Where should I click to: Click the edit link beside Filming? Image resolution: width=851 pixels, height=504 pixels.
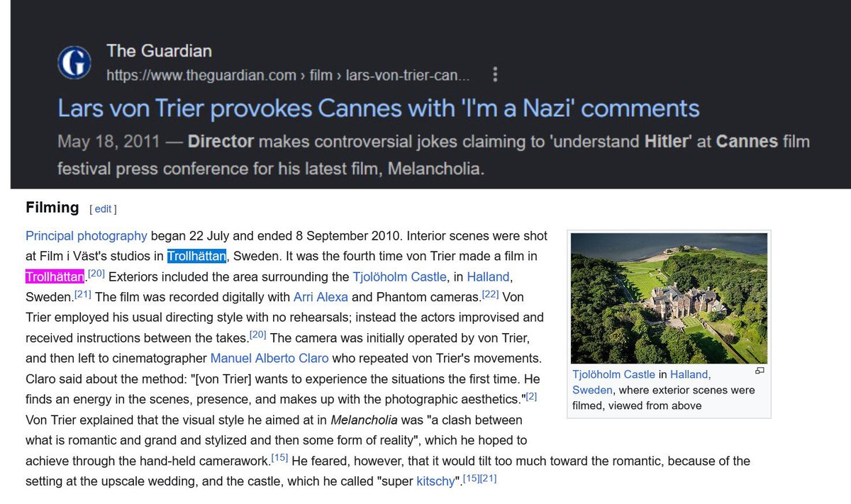click(x=103, y=209)
